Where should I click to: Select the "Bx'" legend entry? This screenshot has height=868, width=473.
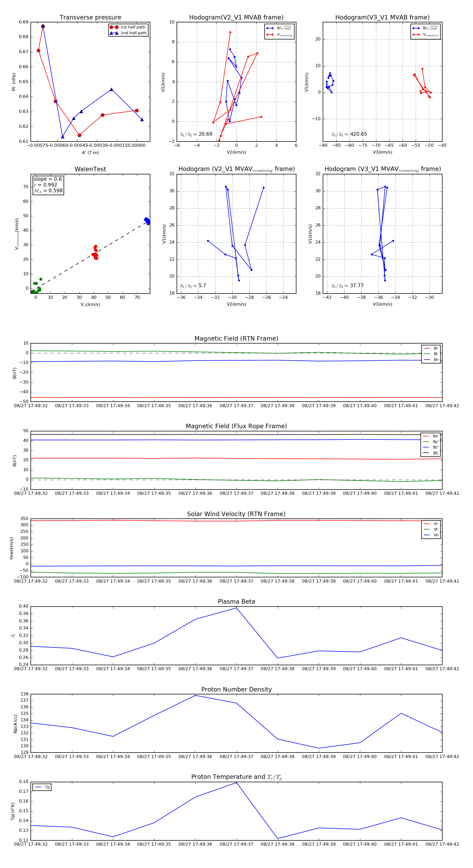click(431, 436)
